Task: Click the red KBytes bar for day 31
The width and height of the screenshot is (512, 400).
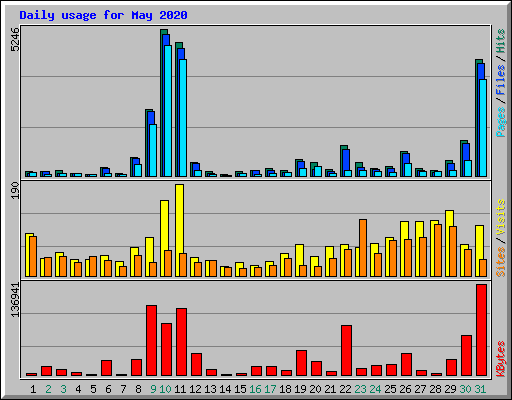Action: pos(481,330)
